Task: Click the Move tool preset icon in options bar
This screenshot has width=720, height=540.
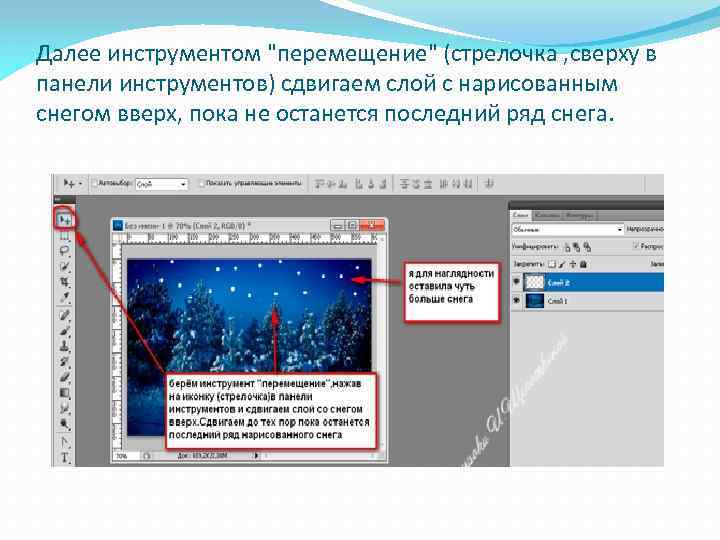Action: point(69,184)
